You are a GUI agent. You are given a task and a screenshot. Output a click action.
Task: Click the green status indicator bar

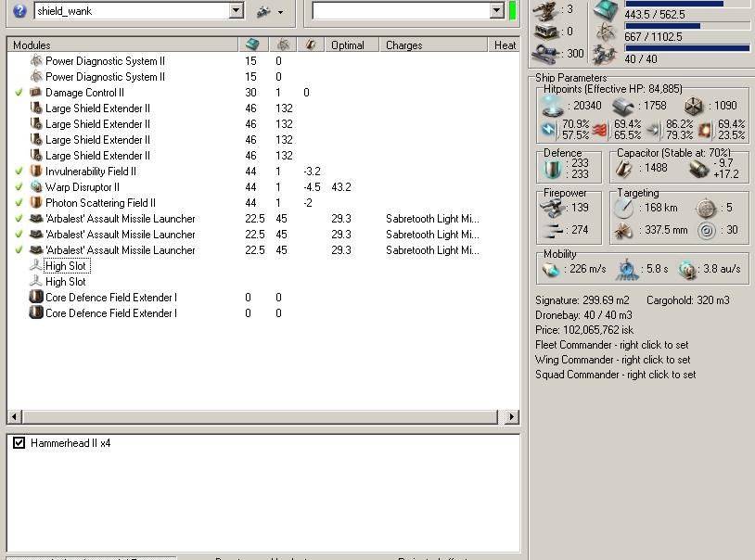coord(512,10)
